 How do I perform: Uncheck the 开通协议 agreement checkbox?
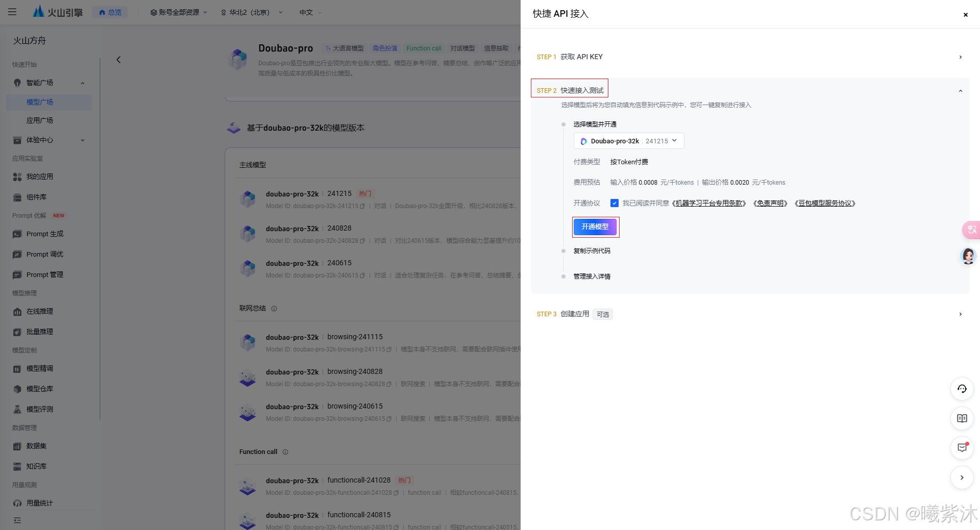point(614,203)
